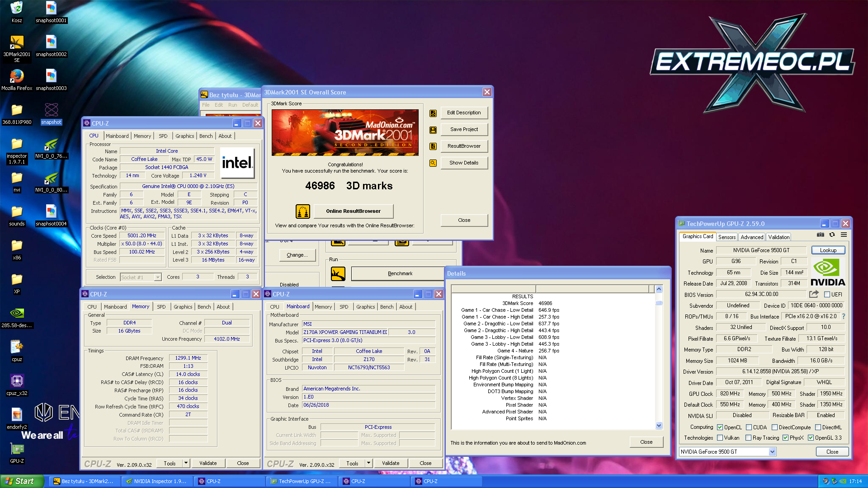Image resolution: width=868 pixels, height=488 pixels.
Task: Click the BIOS export share icon in GPU-Z
Action: (814, 294)
